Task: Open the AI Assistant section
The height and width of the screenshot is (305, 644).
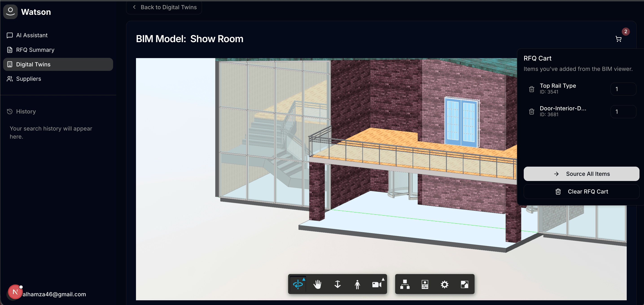Action: pos(32,35)
